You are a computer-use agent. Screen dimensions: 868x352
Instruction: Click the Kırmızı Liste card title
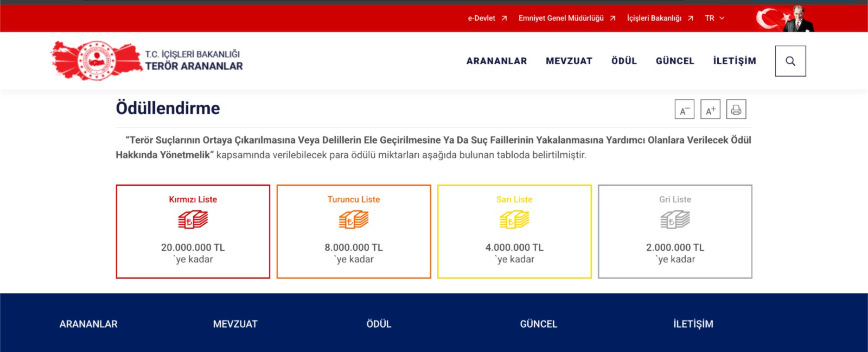193,199
